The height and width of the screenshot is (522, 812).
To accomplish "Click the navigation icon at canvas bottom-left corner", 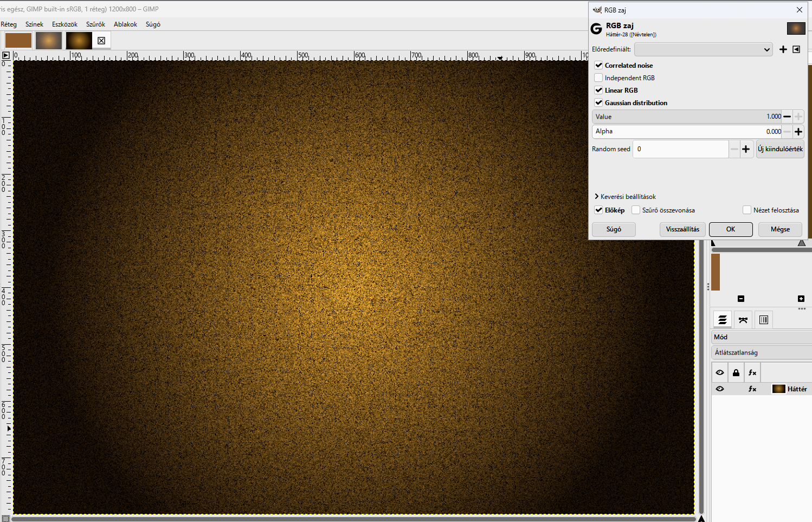I will click(6, 518).
